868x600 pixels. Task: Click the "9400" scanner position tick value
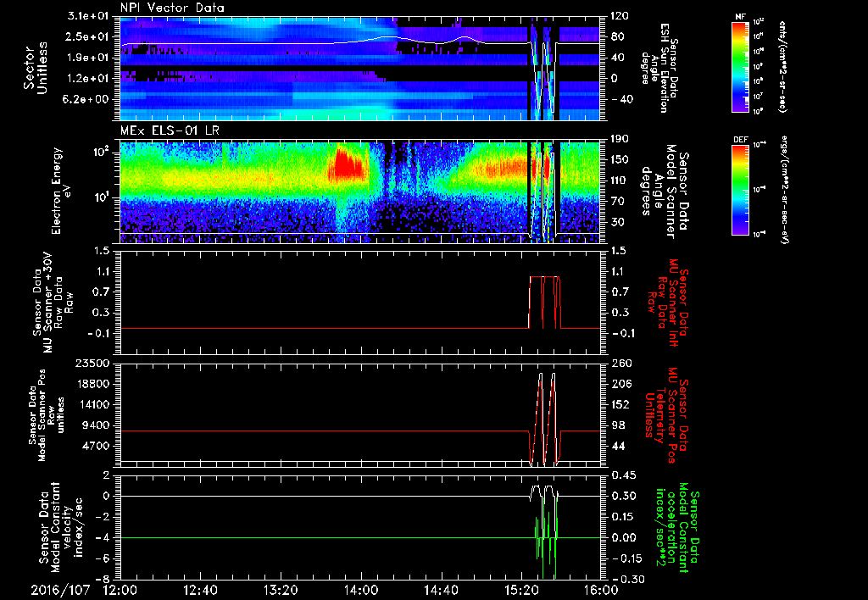tap(97, 425)
